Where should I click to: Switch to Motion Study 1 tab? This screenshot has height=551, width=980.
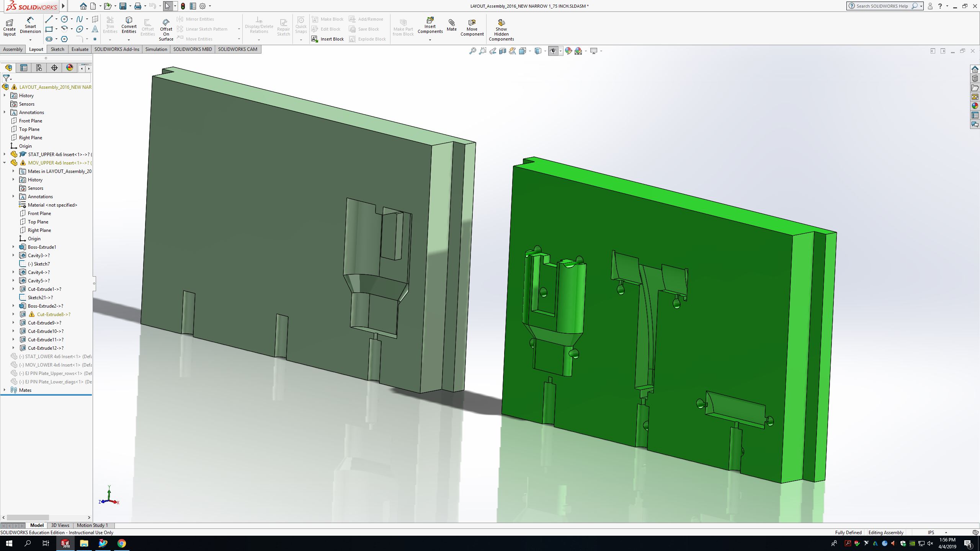click(92, 525)
